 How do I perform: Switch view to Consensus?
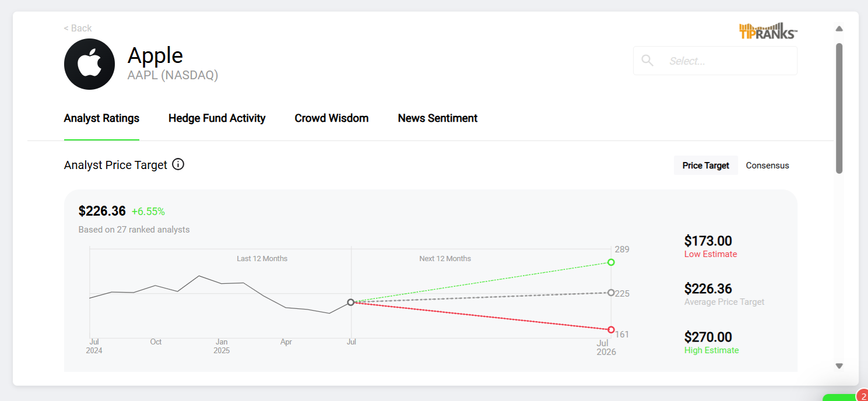point(767,166)
